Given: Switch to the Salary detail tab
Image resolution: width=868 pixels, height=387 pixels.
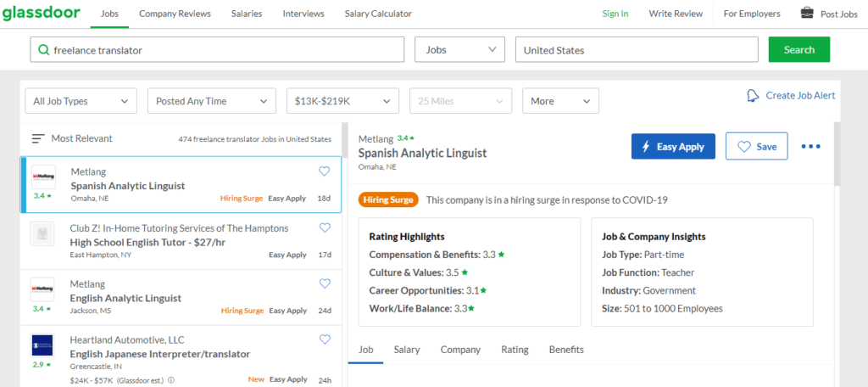Looking at the screenshot, I should [x=407, y=350].
